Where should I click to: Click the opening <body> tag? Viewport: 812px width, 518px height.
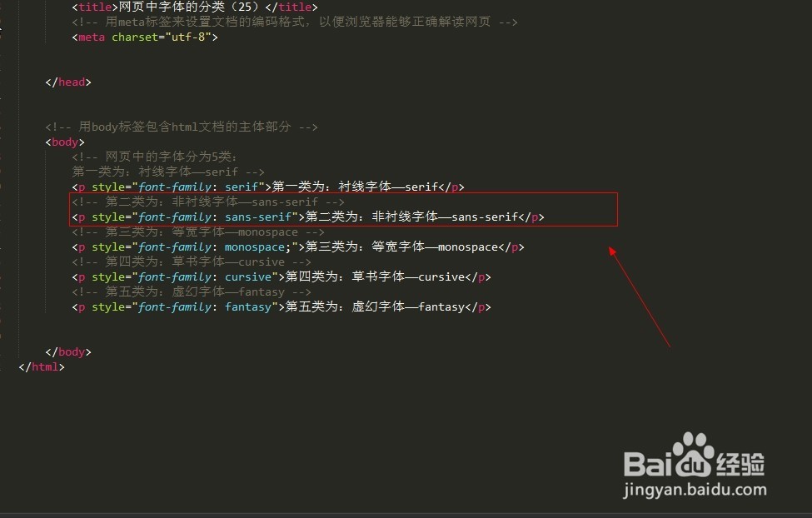[x=65, y=142]
